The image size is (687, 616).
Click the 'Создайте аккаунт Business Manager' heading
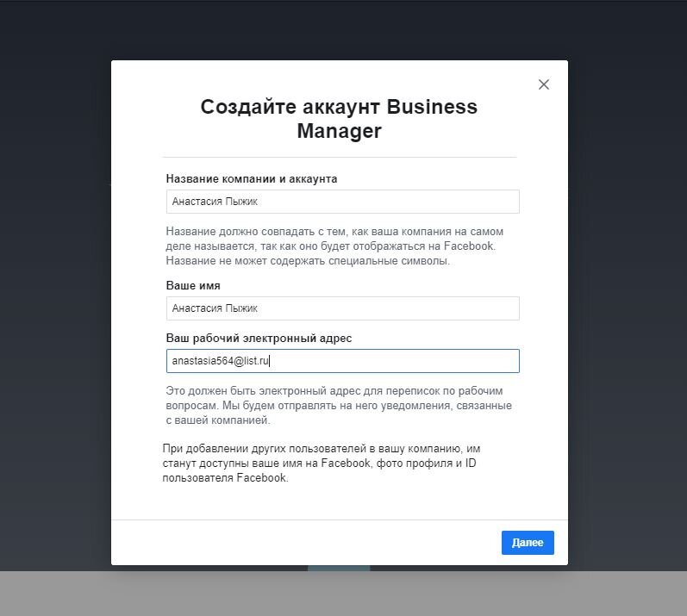tap(339, 119)
